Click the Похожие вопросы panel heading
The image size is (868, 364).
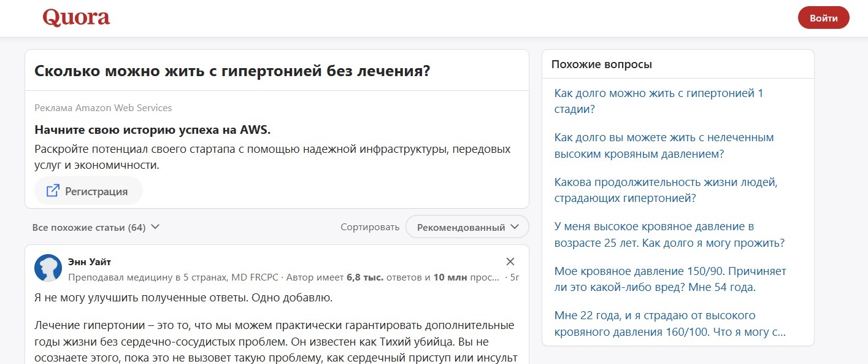[602, 64]
